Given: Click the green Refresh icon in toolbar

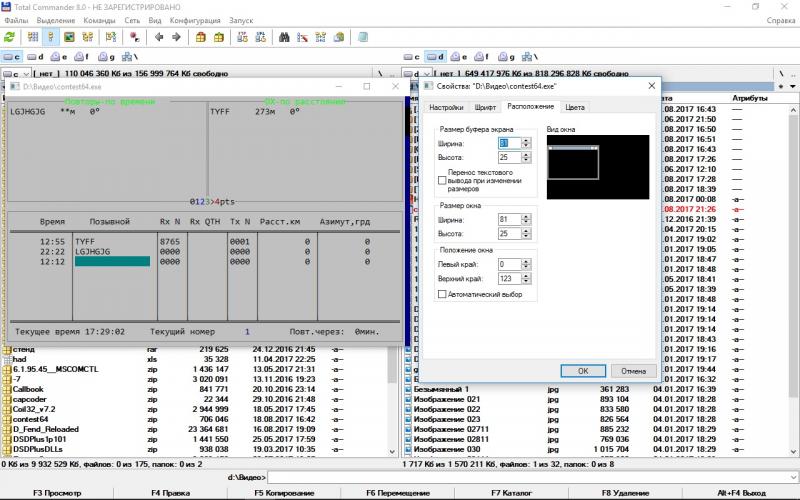Looking at the screenshot, I should pos(10,37).
